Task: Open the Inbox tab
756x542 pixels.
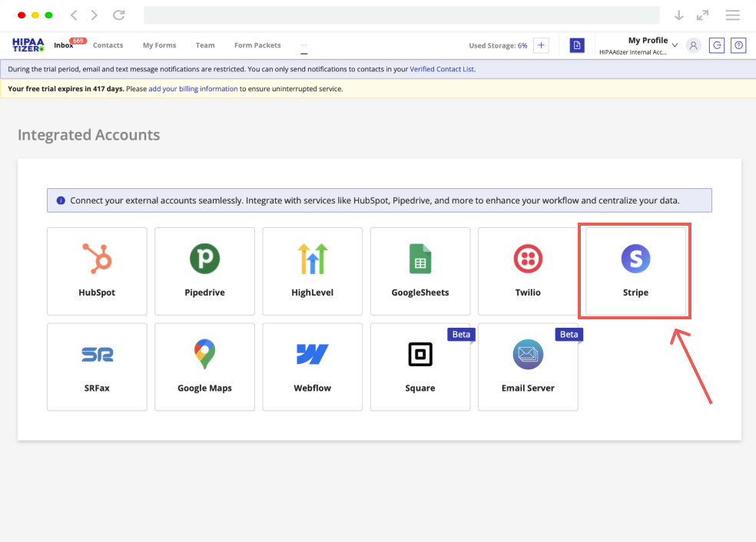Action: pos(64,45)
